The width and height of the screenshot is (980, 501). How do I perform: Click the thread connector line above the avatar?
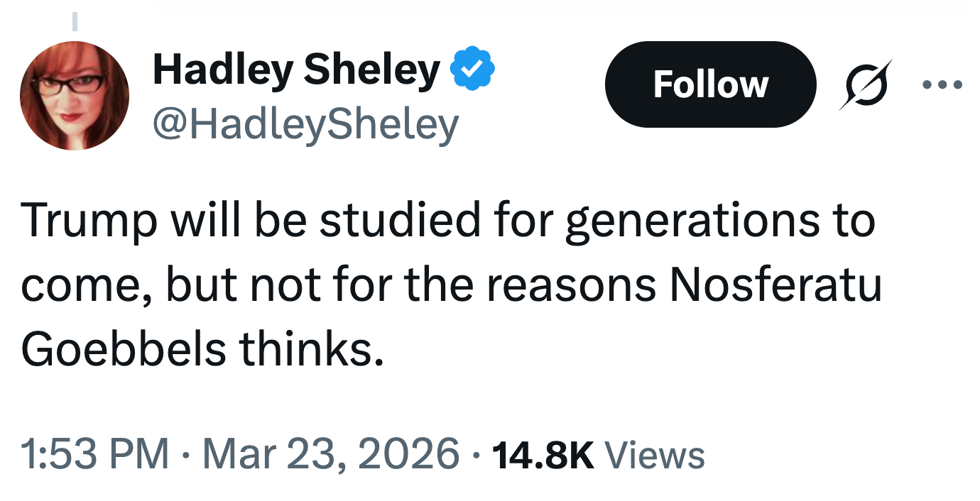tap(74, 22)
